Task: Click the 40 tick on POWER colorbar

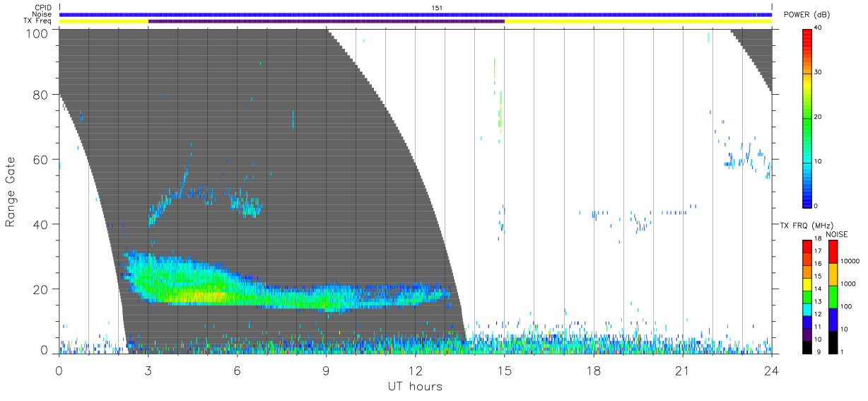Action: 819,28
